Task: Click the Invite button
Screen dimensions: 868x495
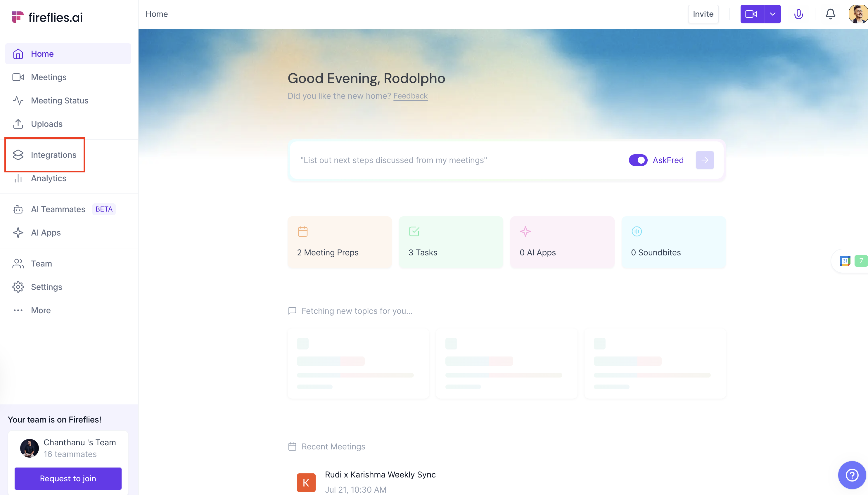Action: click(703, 14)
